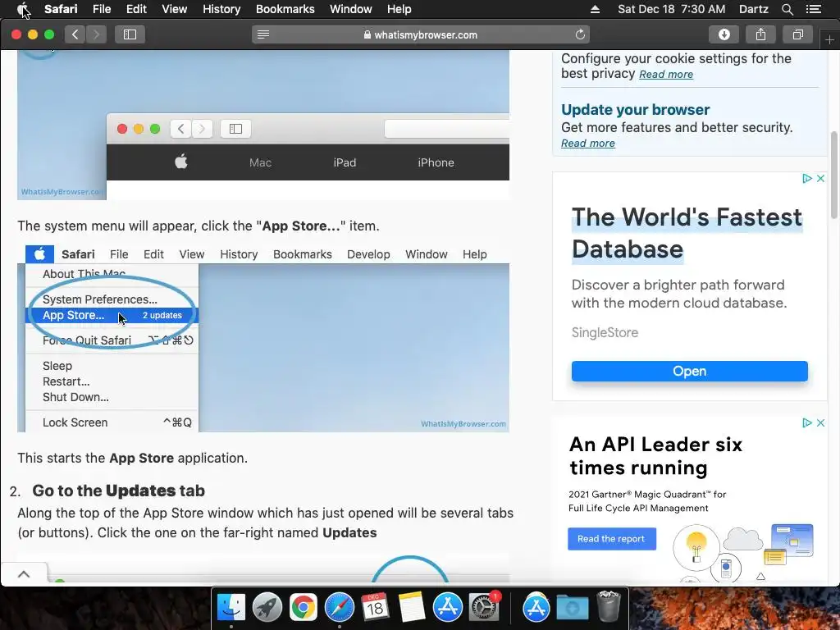Reload the page with refresh icon
840x630 pixels.
click(580, 34)
